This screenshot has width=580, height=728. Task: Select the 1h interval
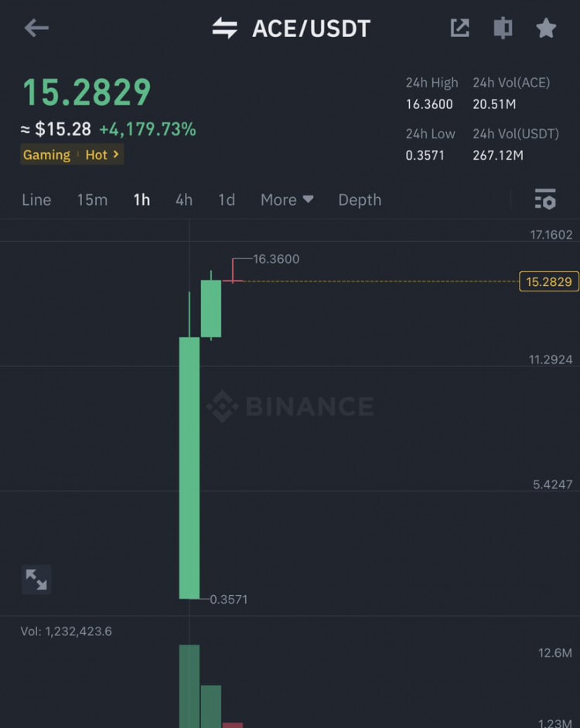142,199
